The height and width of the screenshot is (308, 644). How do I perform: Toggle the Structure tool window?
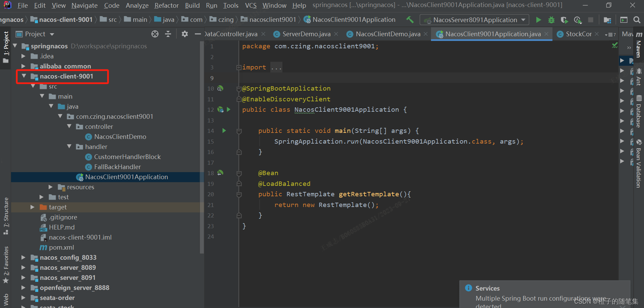click(6, 216)
